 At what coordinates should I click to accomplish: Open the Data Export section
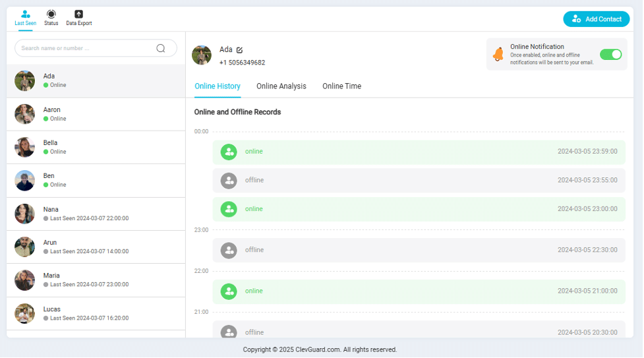coord(79,18)
